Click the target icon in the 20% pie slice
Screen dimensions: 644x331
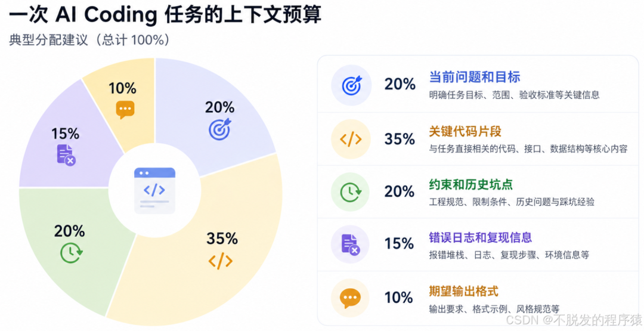[x=220, y=129]
